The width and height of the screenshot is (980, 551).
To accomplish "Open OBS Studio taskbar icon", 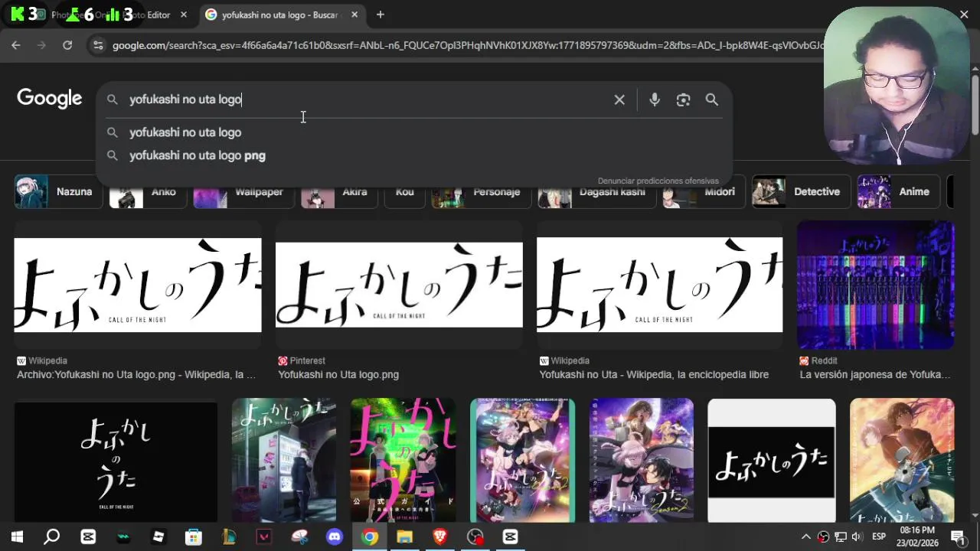I will point(475,536).
